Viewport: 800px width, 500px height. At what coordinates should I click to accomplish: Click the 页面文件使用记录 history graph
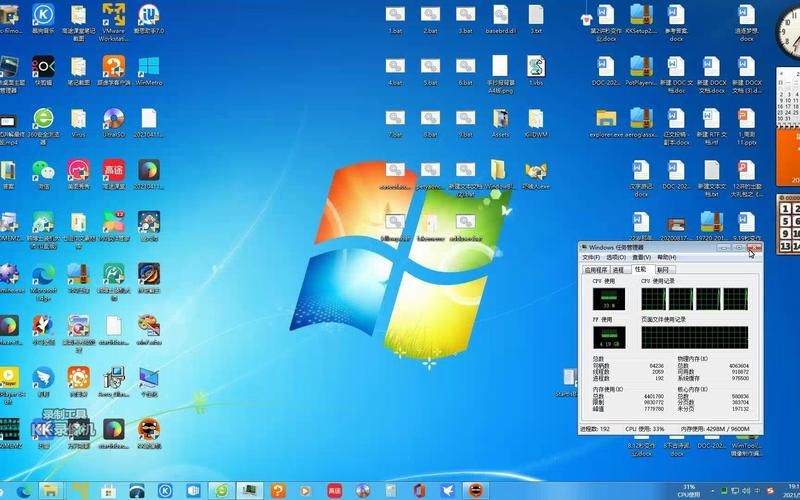[x=694, y=338]
